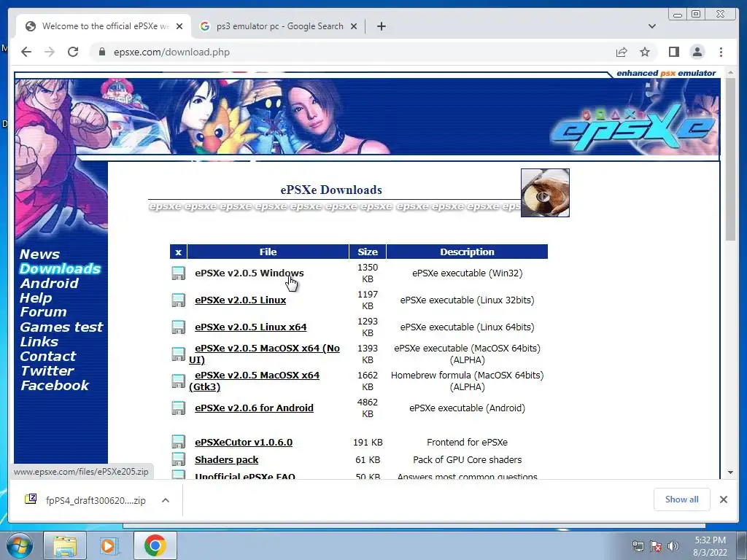Reload the ePSXe download page
The height and width of the screenshot is (560, 747).
(x=73, y=52)
